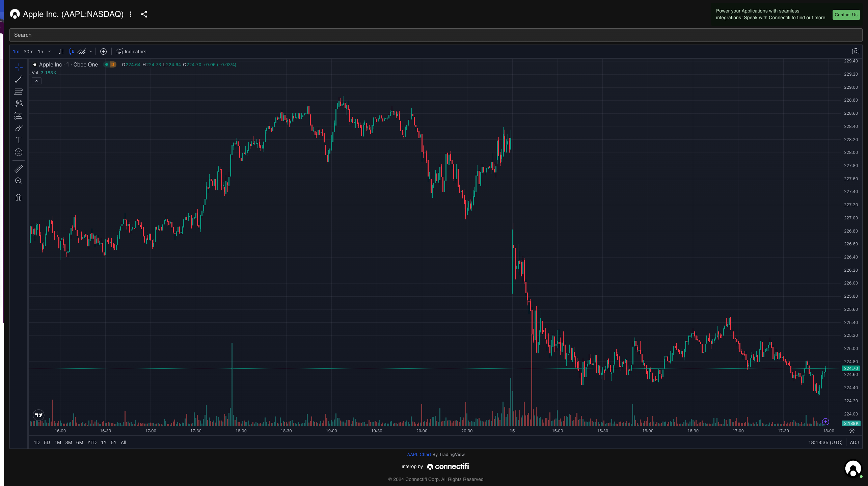
Task: Select the Text annotation tool
Action: pos(19,140)
